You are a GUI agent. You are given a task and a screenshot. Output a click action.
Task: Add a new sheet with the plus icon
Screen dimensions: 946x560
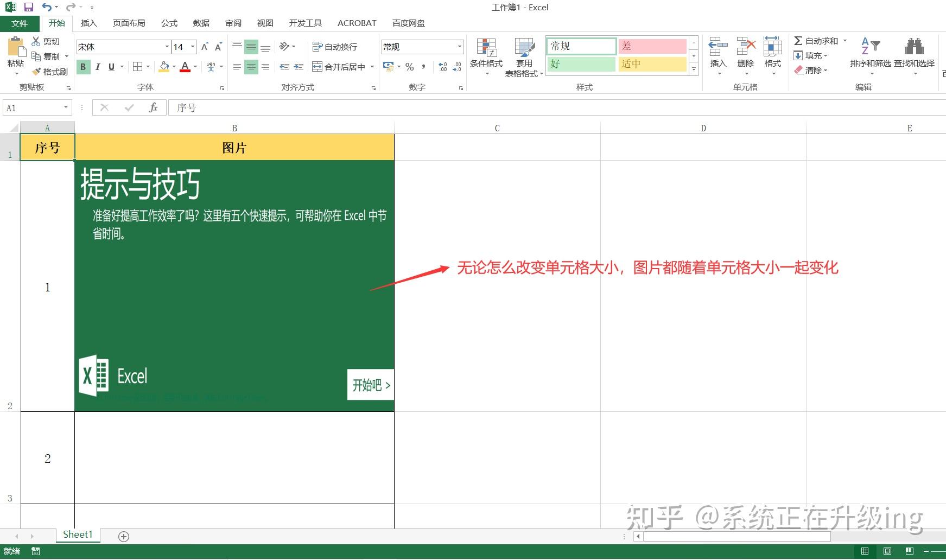(x=124, y=537)
